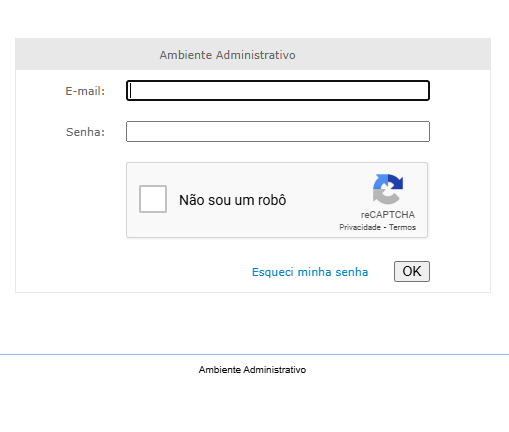Viewport: 509px width, 432px height.
Task: Check the "Não sou um robô" checkbox
Action: coord(153,199)
